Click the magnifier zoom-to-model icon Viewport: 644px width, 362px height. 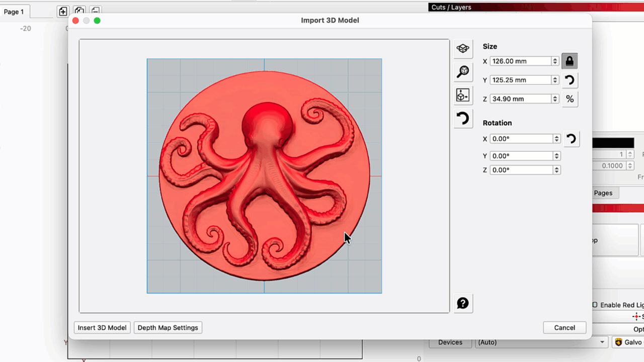pyautogui.click(x=463, y=72)
